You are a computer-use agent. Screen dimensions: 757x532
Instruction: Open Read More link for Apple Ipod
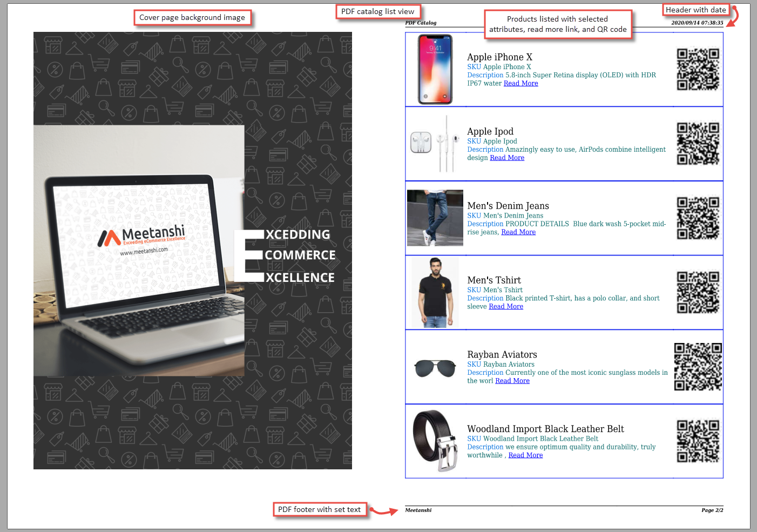pyautogui.click(x=507, y=158)
